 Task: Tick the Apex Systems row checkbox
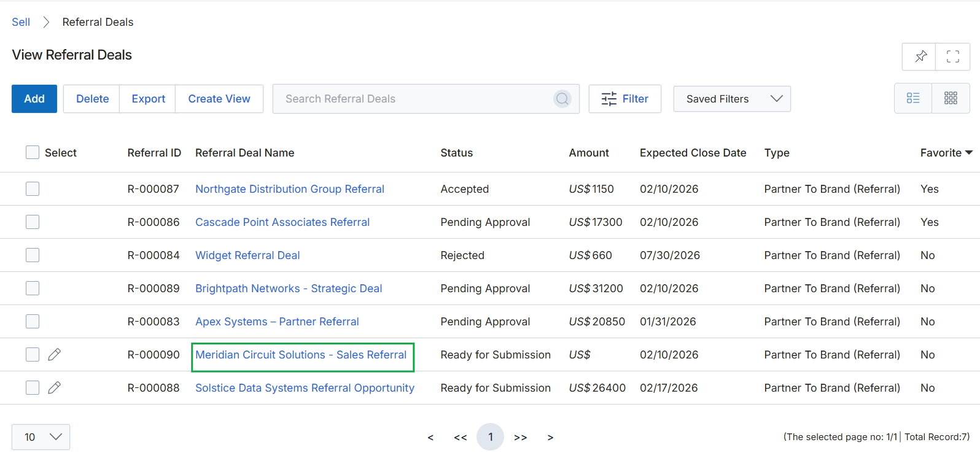tap(33, 321)
